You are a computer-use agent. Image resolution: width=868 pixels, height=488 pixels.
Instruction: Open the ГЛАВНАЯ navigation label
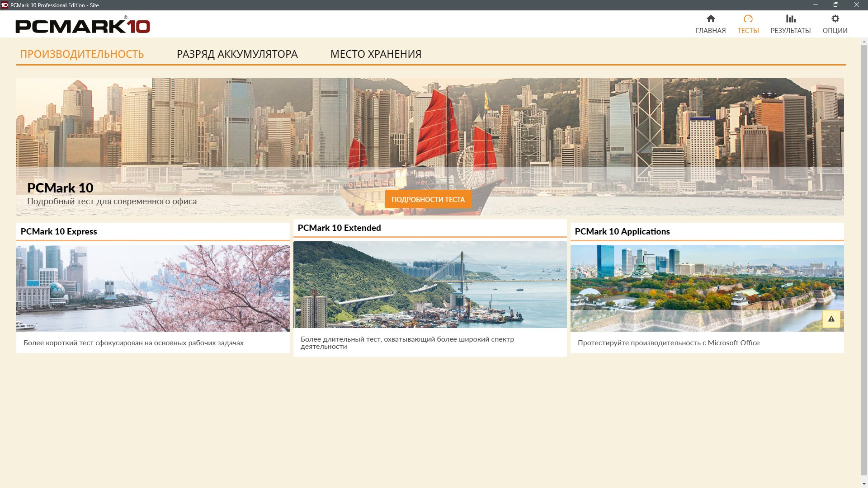pos(711,31)
